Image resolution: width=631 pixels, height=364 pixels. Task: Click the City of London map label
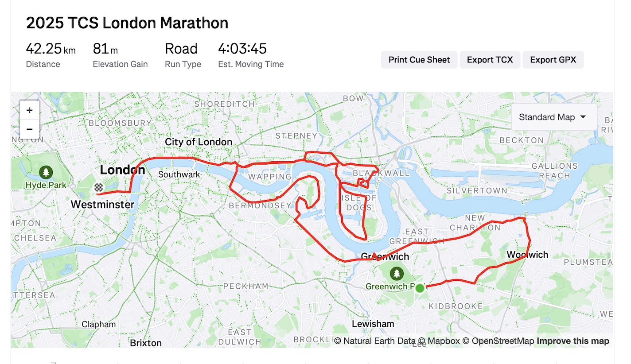pos(199,142)
